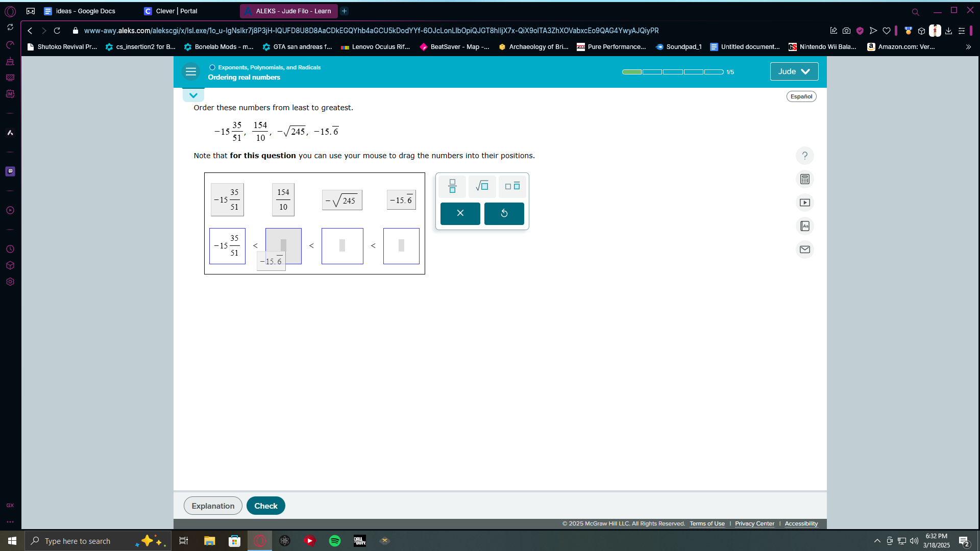The height and width of the screenshot is (551, 980).
Task: Switch to the Clever Portal tab
Action: coord(176,11)
